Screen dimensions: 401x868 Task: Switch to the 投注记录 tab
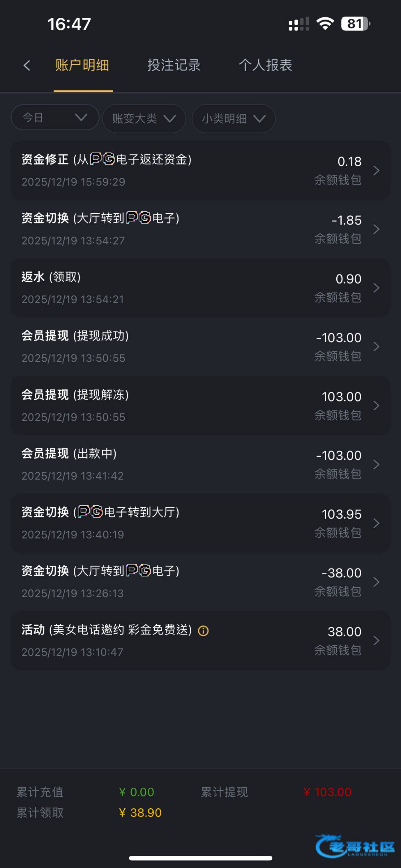174,65
